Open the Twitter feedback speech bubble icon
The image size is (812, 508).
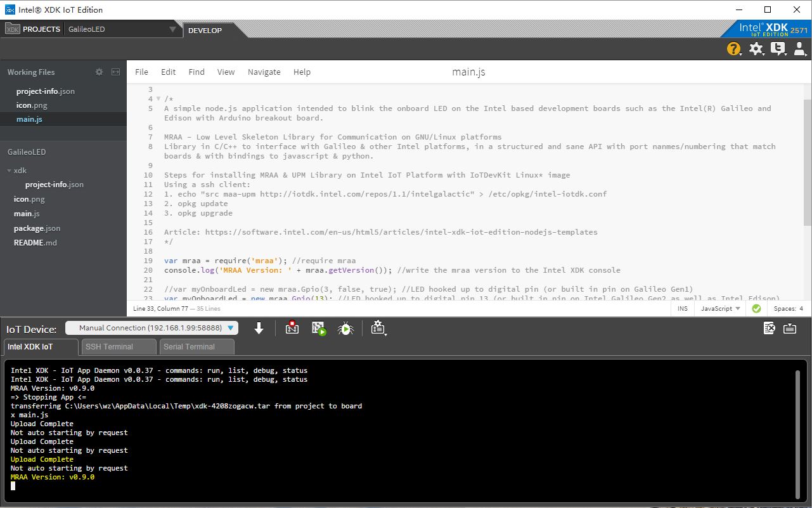(x=778, y=49)
